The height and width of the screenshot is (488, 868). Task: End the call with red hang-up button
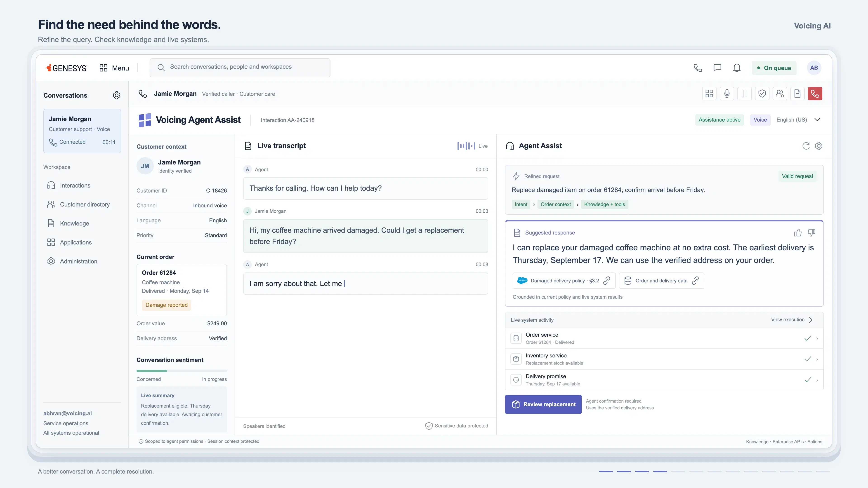[815, 94]
